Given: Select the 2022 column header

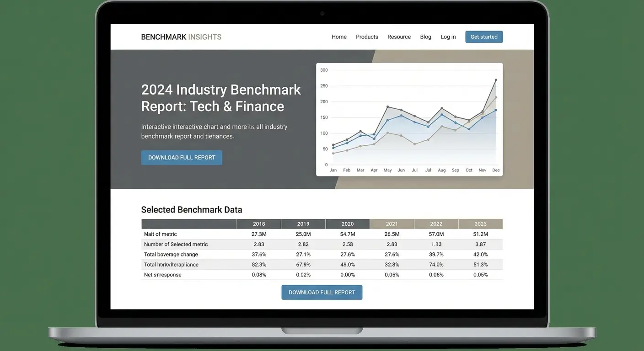Looking at the screenshot, I should [x=436, y=224].
